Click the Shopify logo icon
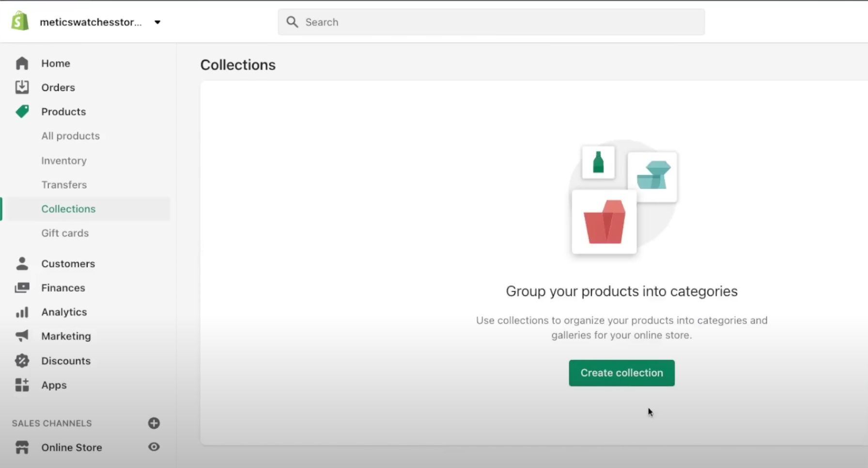 pos(20,21)
